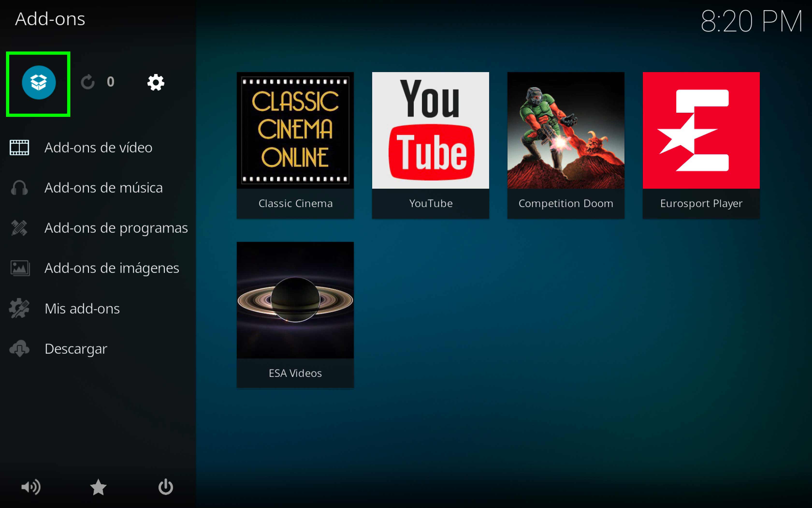Select Add-ons de vídeo menu entry
Screen dimensions: 812x508
click(98, 148)
